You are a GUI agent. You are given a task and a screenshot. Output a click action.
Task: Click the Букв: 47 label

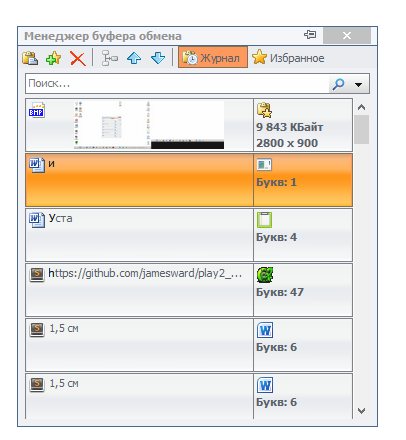[280, 292]
